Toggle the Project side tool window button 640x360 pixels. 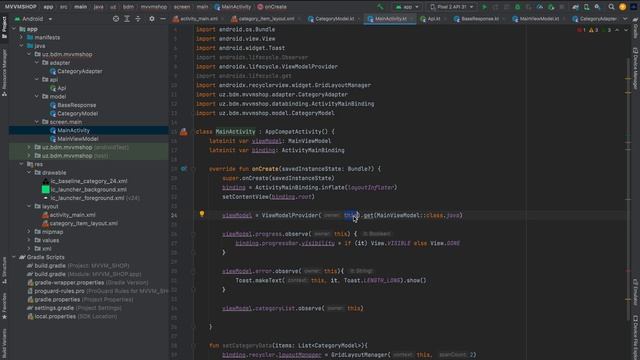4,27
